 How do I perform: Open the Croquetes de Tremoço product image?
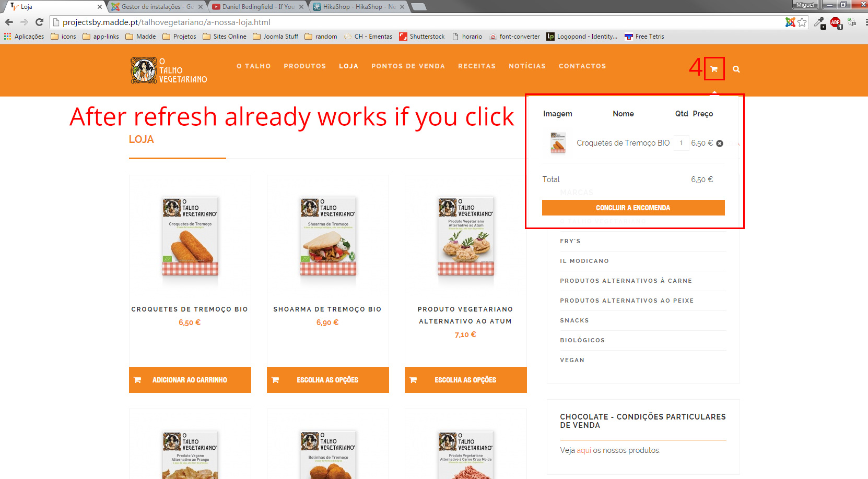190,236
